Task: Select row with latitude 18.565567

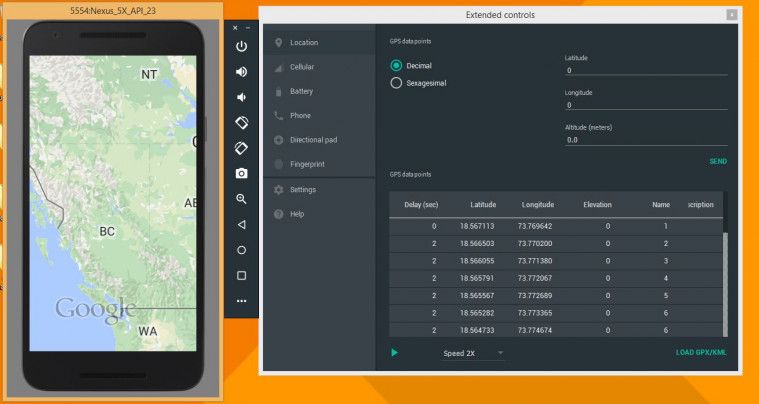Action: pos(556,296)
